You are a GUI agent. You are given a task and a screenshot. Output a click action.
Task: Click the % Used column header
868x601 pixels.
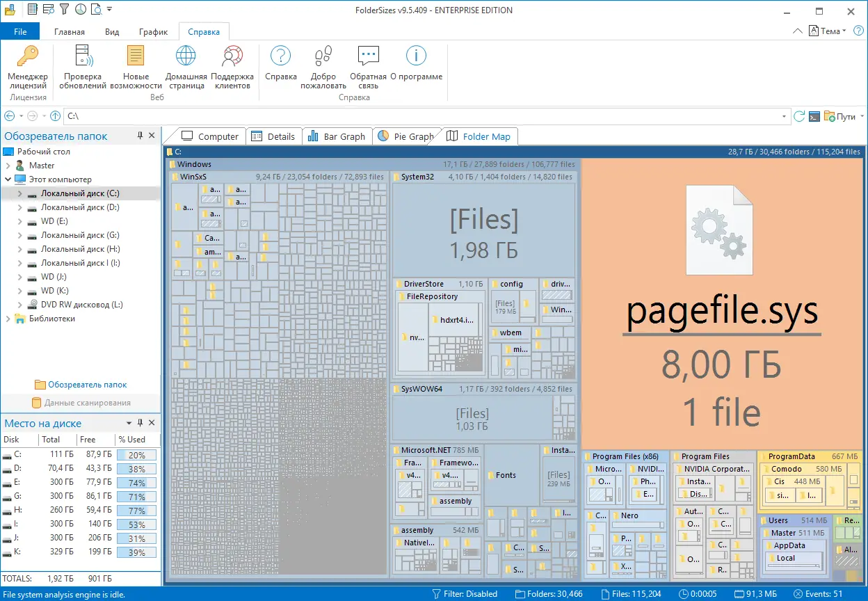[x=137, y=440]
